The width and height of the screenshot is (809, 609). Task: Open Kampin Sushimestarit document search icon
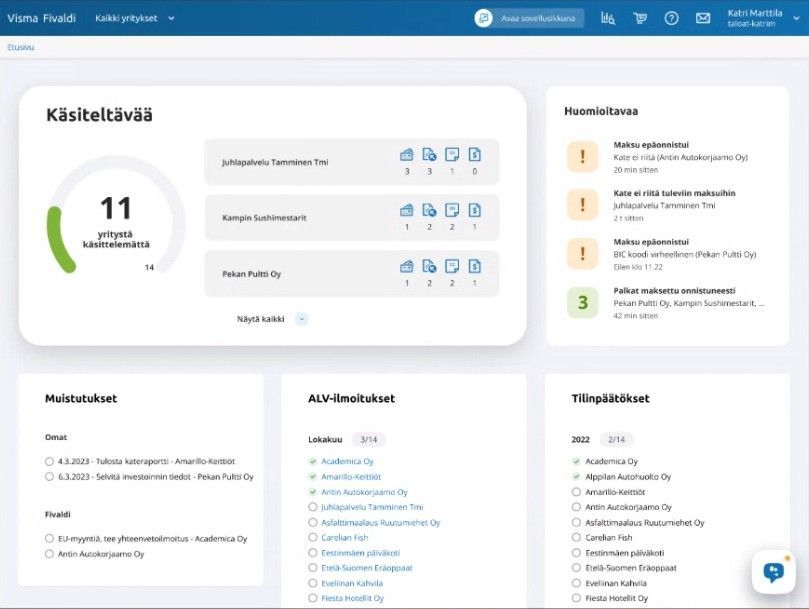(x=429, y=210)
